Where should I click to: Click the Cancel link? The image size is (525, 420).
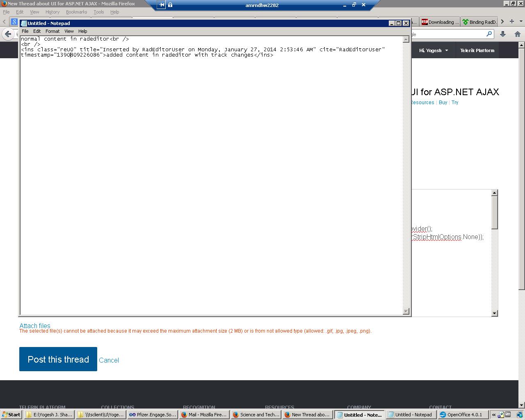(109, 360)
